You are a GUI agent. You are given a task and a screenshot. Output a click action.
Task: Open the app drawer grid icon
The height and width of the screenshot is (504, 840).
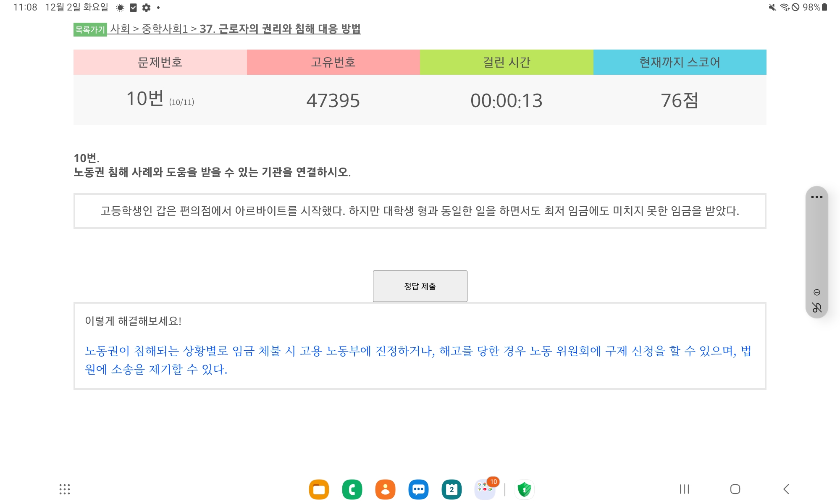point(65,489)
